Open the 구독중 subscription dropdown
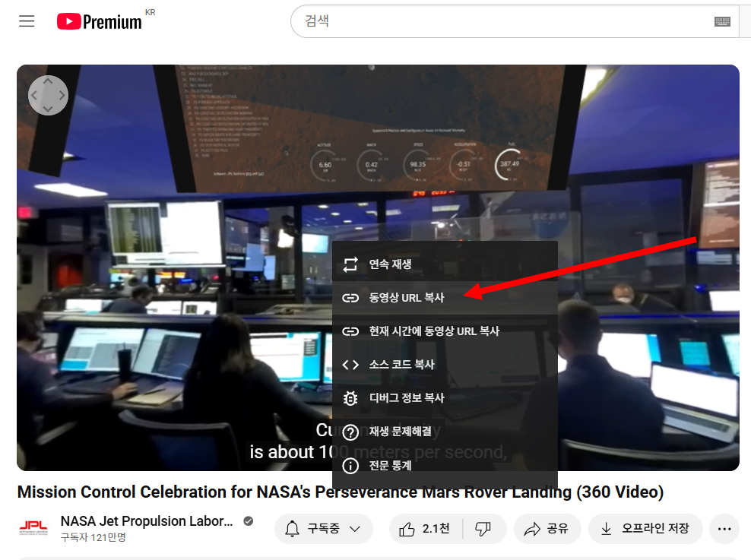 (323, 528)
